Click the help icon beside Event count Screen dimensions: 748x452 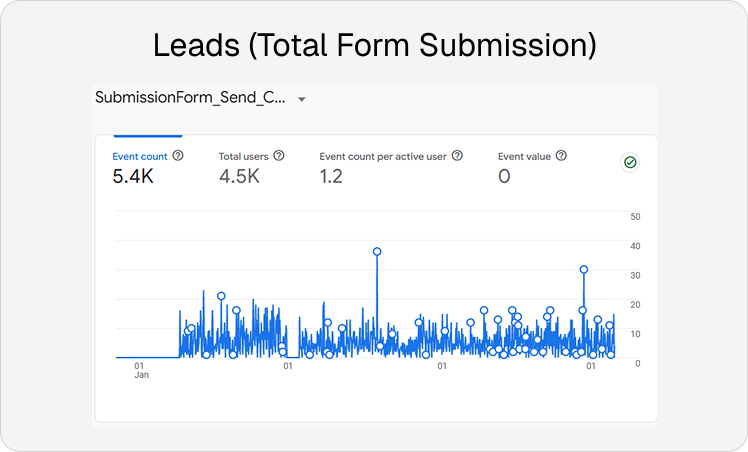click(x=178, y=156)
